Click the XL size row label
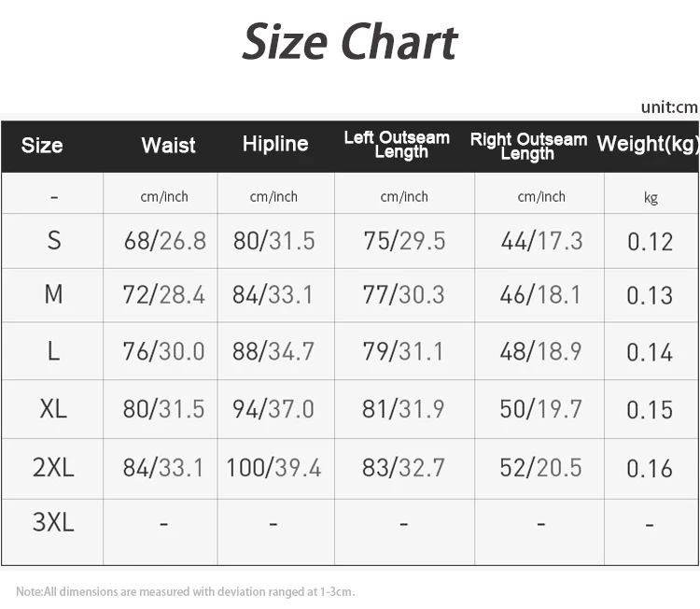The width and height of the screenshot is (700, 609). (x=53, y=409)
